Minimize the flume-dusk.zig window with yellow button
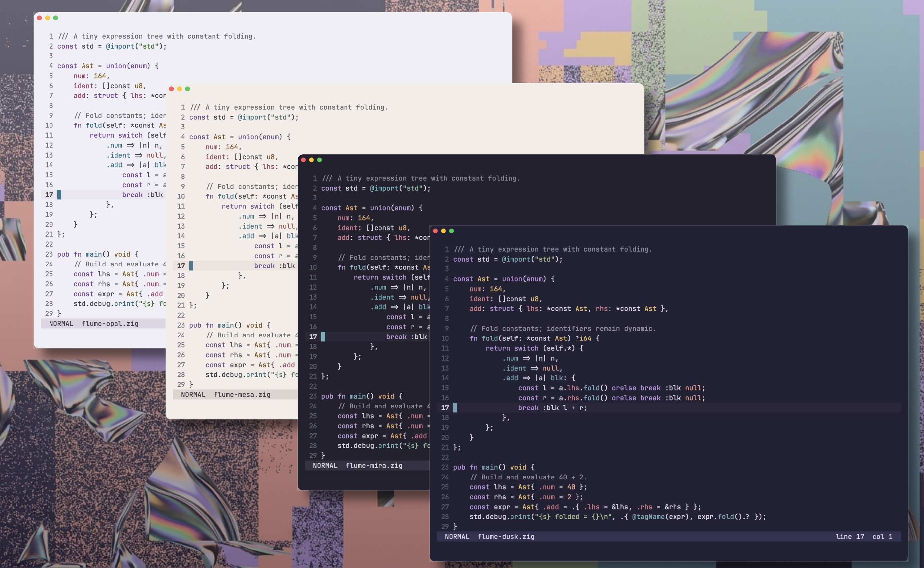Image resolution: width=924 pixels, height=568 pixels. tap(444, 231)
